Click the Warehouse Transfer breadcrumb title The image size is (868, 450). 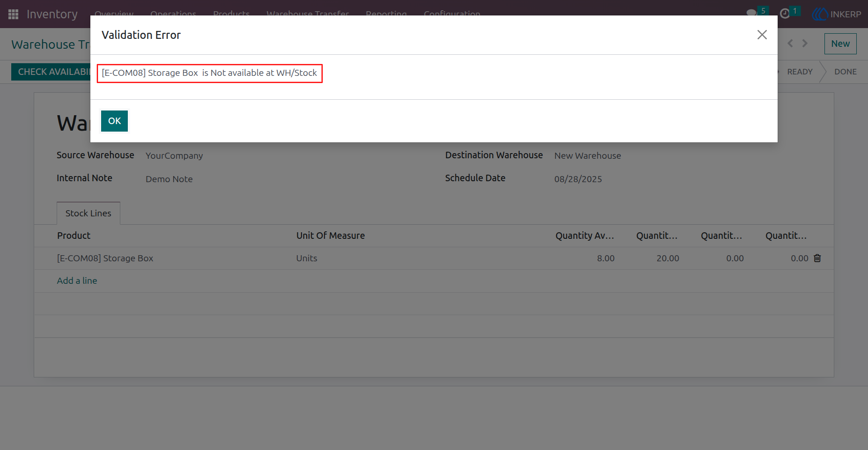[51, 44]
